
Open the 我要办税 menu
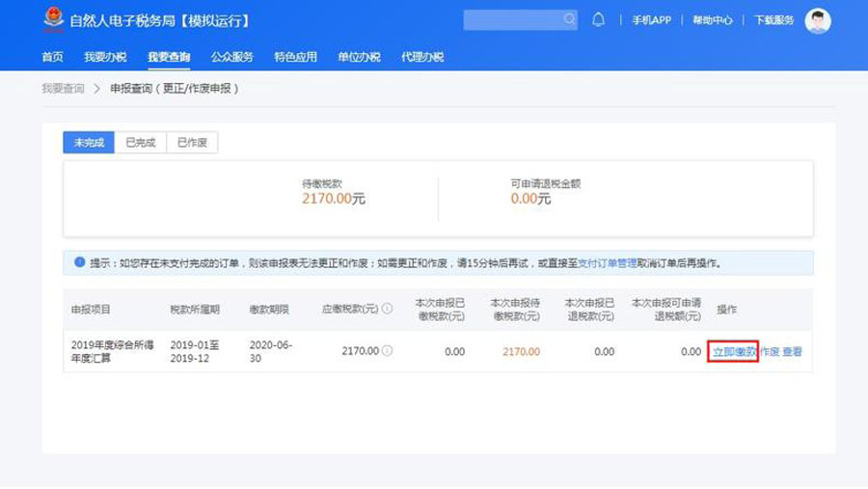point(105,57)
